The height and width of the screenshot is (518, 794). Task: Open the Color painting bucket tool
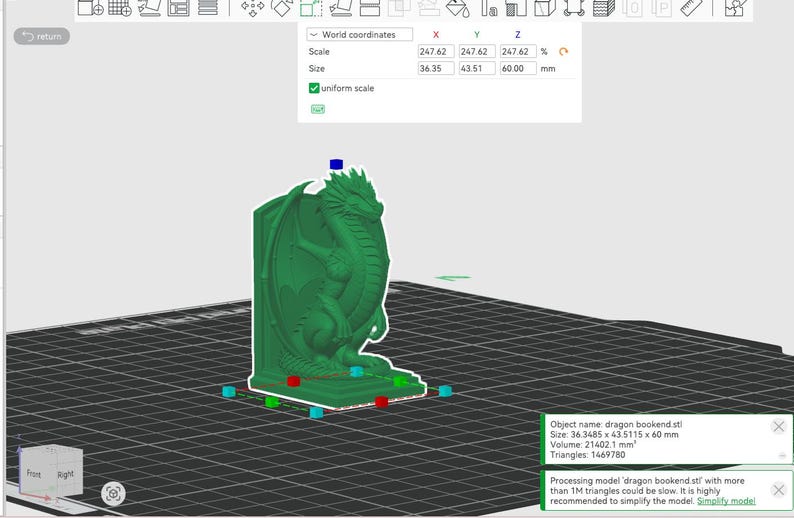tap(458, 8)
